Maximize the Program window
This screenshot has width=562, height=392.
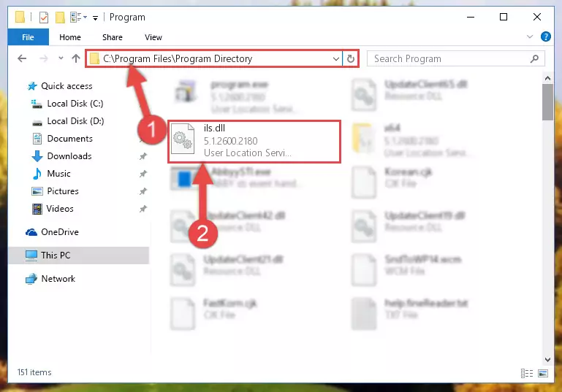tap(504, 17)
